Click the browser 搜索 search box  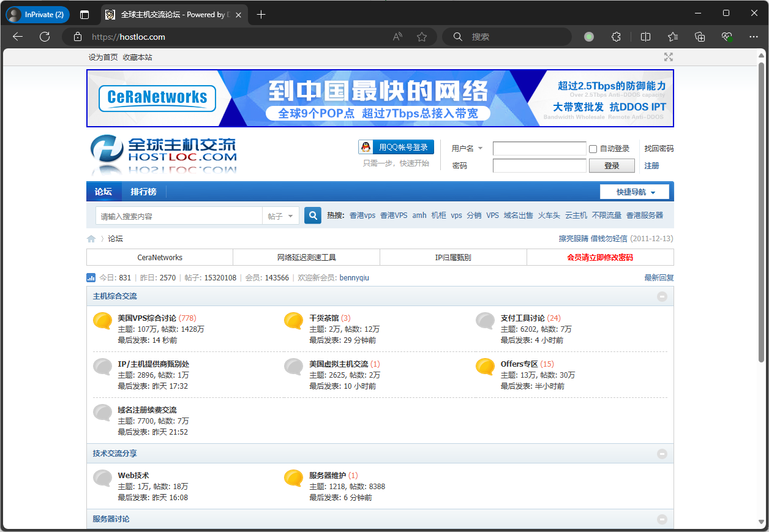tap(507, 37)
